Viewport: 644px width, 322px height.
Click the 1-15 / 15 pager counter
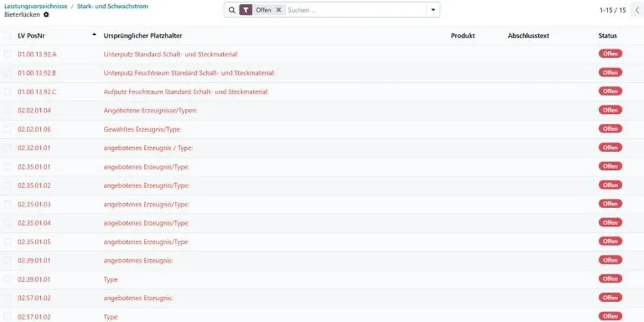(613, 10)
